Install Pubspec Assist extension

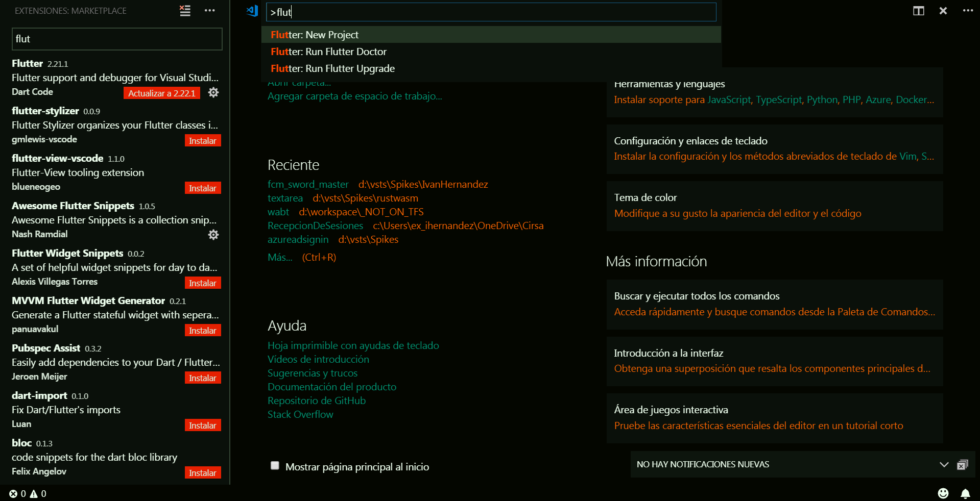203,378
